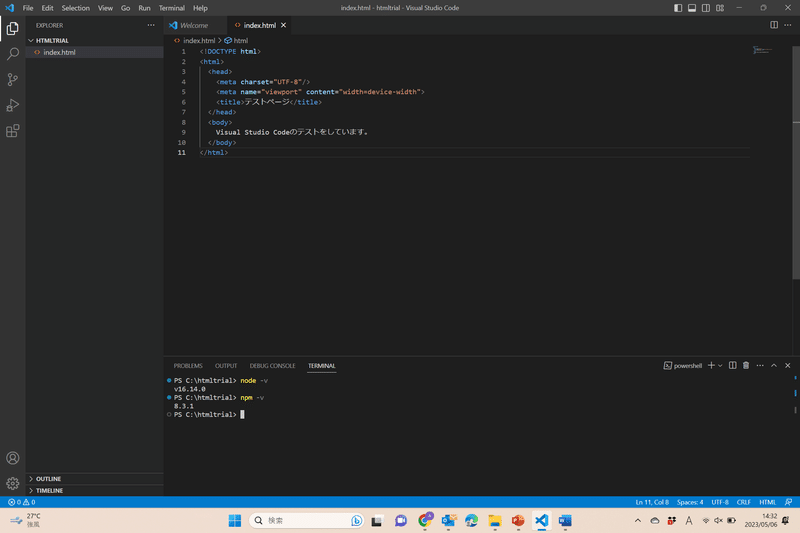
Task: Open the Manage gear icon
Action: pyautogui.click(x=13, y=483)
